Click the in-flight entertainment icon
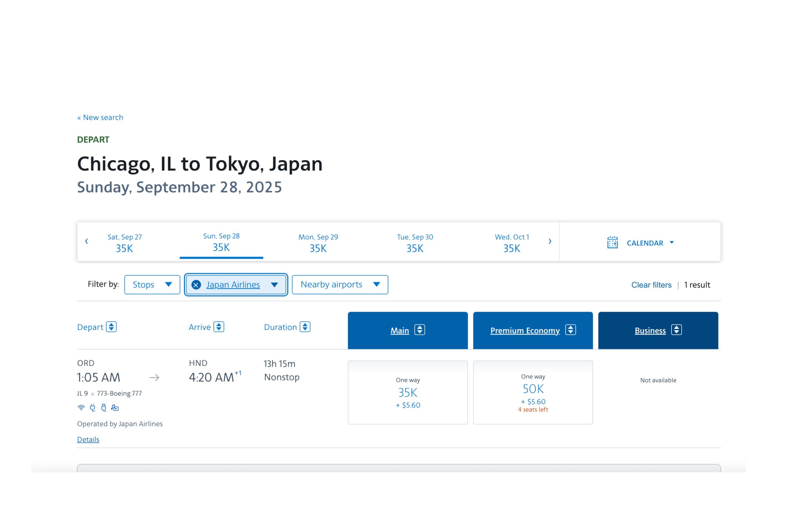 click(x=115, y=407)
